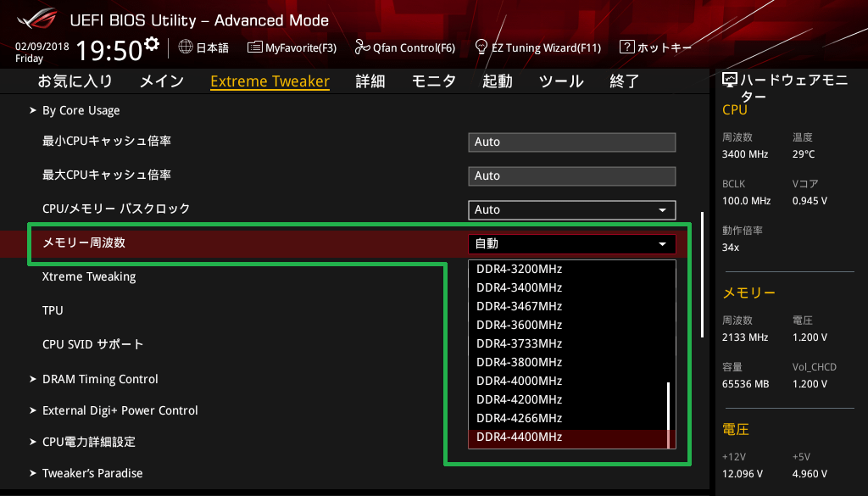Click the Qfan Control fan icon
This screenshot has height=496, width=868.
point(363,47)
